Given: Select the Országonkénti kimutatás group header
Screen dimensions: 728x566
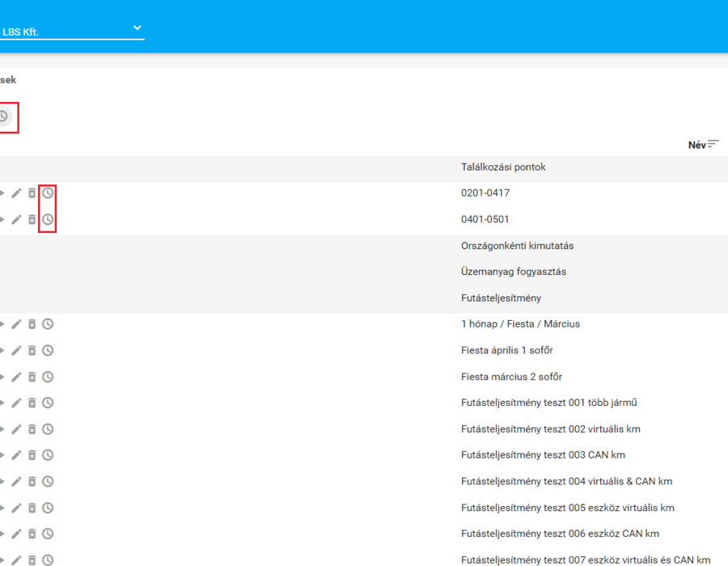Looking at the screenshot, I should (517, 246).
